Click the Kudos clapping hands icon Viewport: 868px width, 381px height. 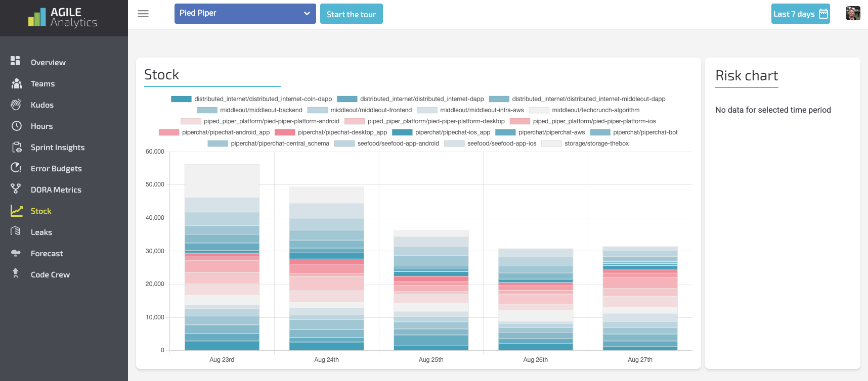point(16,105)
